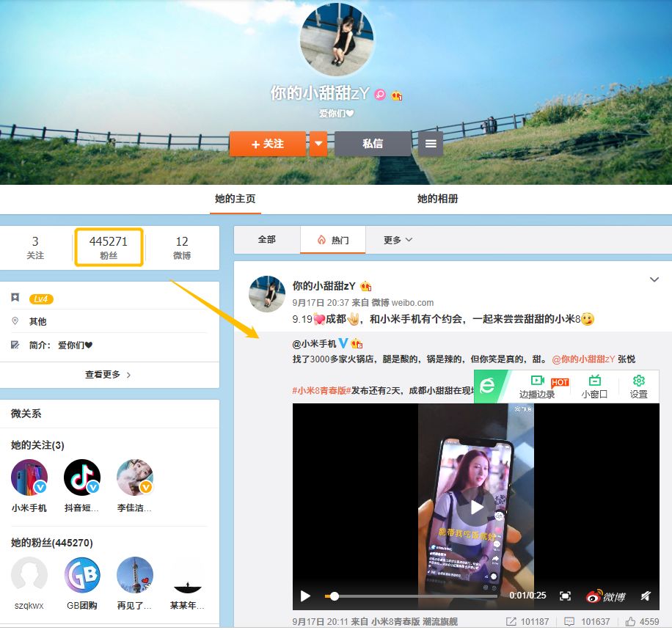This screenshot has height=630, width=672.
Task: Click the 微博 logo in video player
Action: point(605,596)
